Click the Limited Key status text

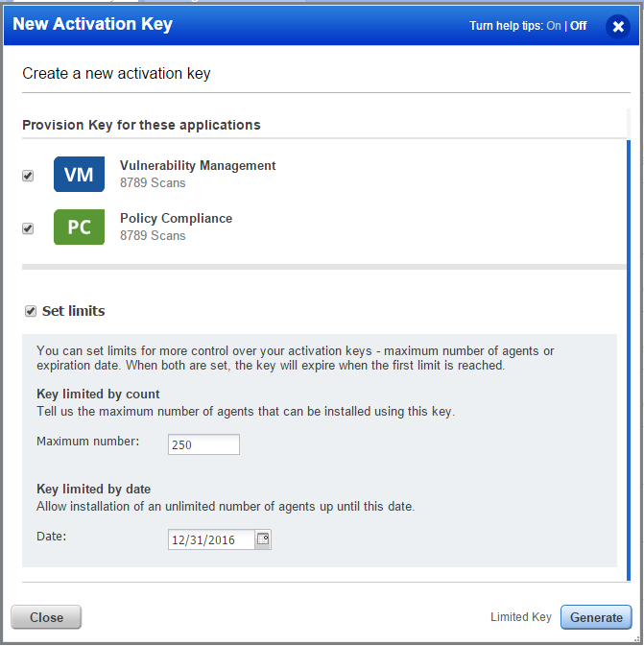tap(521, 617)
